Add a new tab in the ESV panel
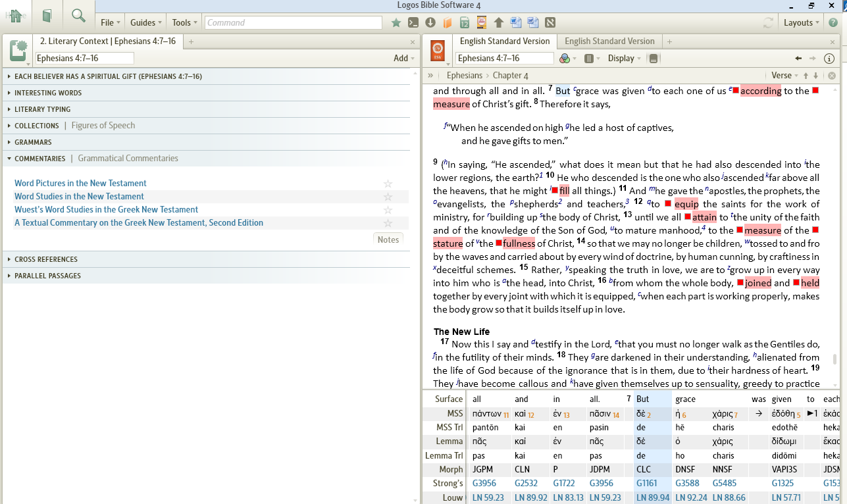The width and height of the screenshot is (847, 504). coord(669,41)
